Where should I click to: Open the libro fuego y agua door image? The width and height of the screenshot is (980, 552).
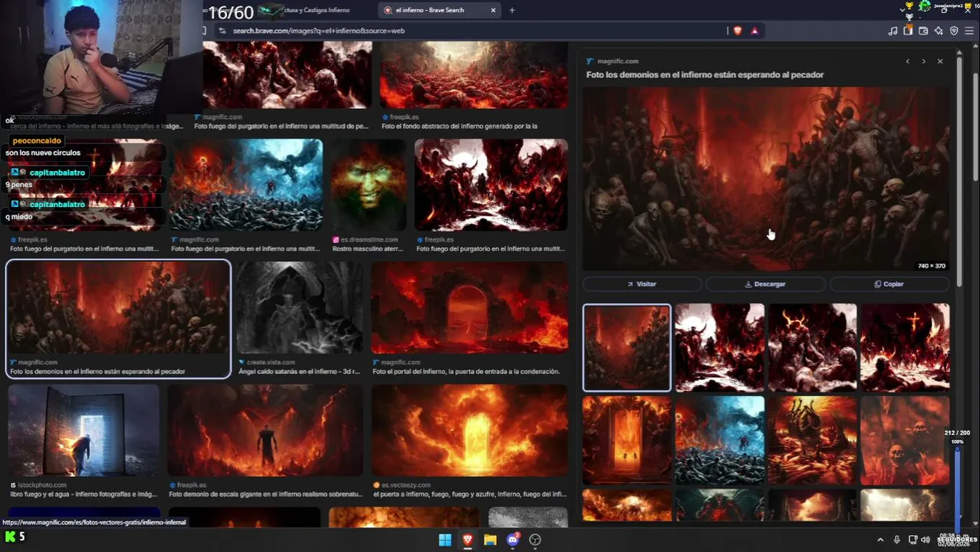click(x=84, y=430)
